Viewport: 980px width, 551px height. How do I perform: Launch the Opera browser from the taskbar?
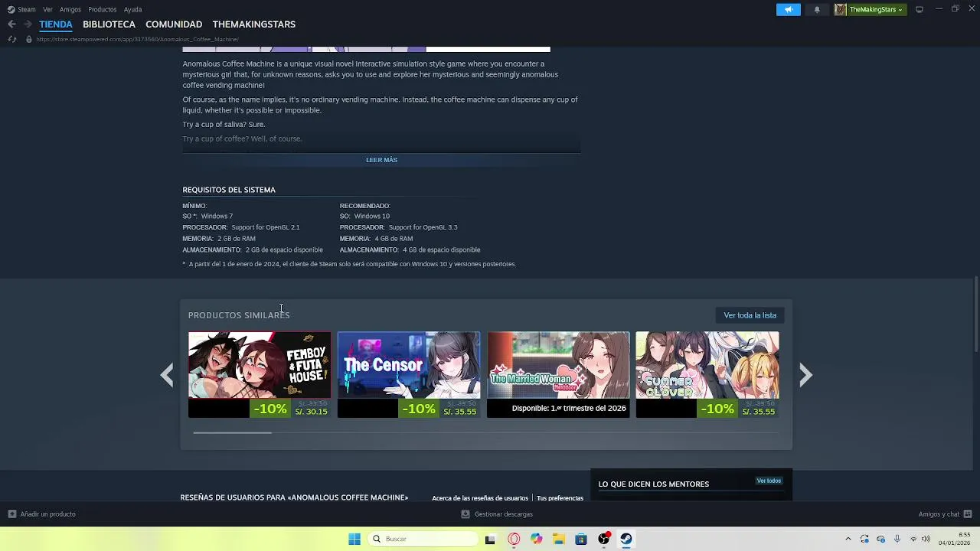pyautogui.click(x=514, y=539)
